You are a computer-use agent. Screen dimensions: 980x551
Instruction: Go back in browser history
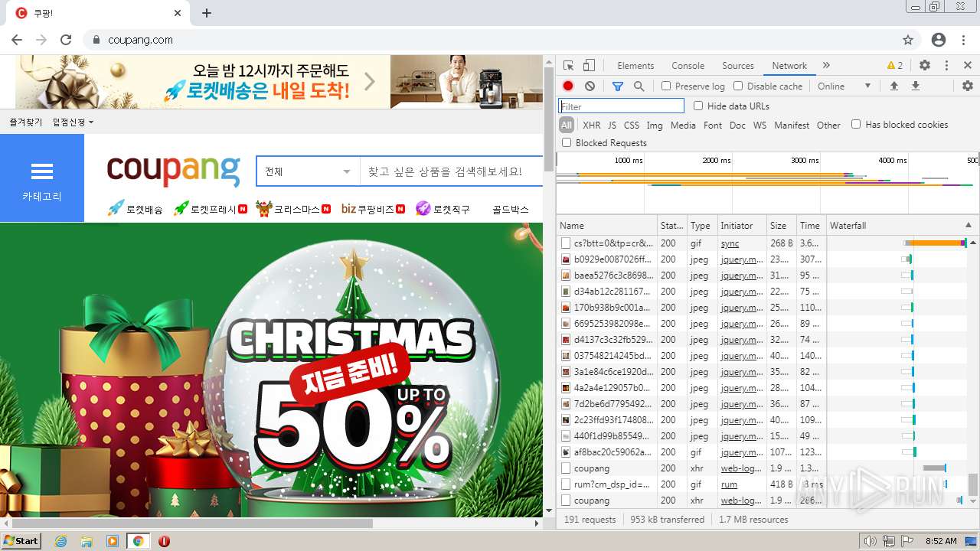17,40
